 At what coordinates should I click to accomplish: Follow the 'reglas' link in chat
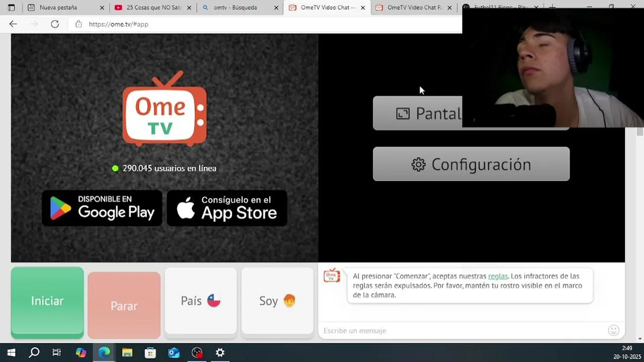(x=498, y=276)
